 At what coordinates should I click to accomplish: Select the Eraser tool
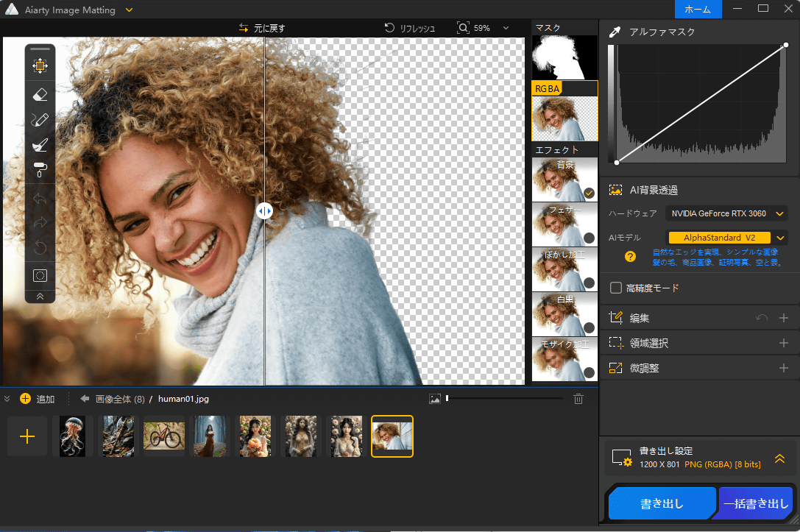40,93
